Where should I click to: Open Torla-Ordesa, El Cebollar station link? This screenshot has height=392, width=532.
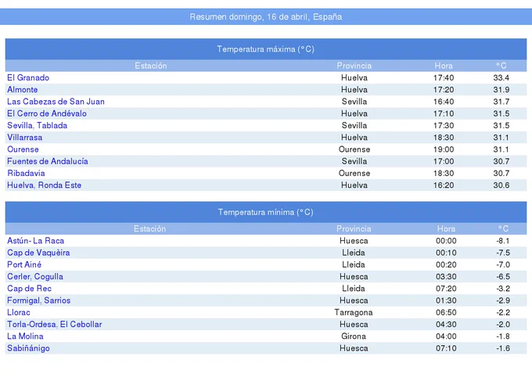(x=55, y=325)
